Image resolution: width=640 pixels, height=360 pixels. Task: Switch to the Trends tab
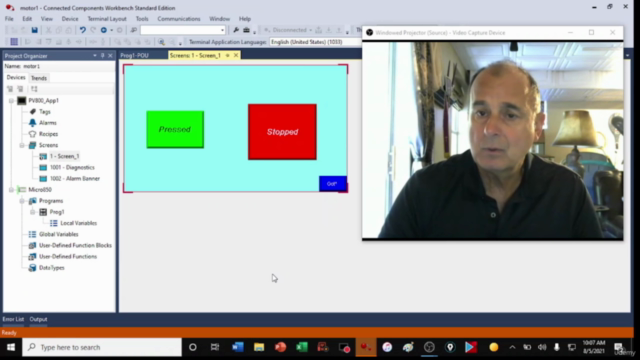point(39,78)
